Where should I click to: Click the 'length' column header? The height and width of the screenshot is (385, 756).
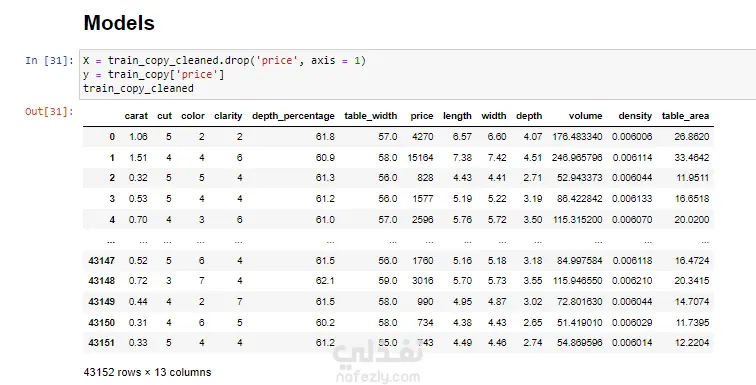(457, 116)
